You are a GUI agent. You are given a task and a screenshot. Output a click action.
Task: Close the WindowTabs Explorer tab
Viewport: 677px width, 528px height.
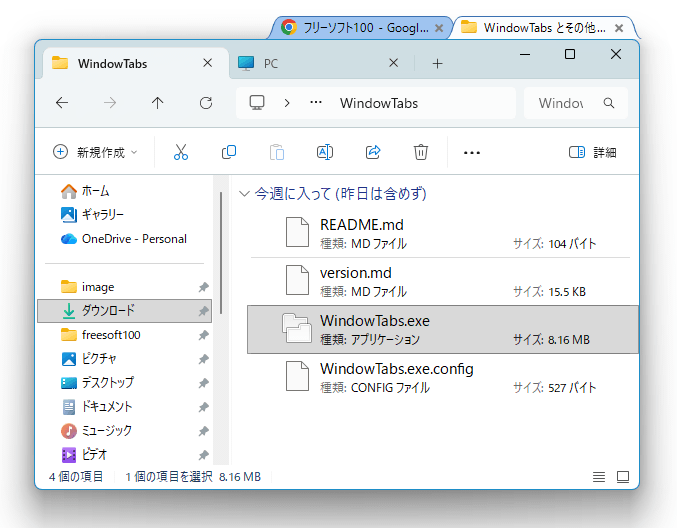tap(208, 63)
